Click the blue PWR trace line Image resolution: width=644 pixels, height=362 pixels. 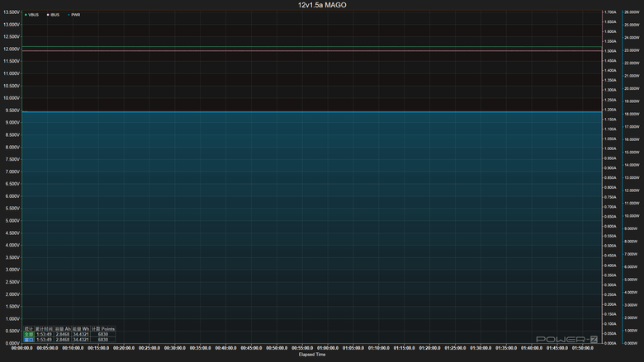pos(312,111)
